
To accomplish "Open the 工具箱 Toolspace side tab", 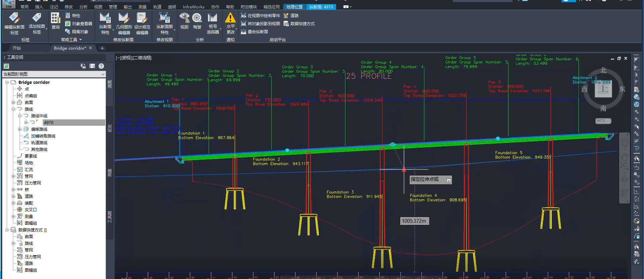I will click(x=110, y=217).
